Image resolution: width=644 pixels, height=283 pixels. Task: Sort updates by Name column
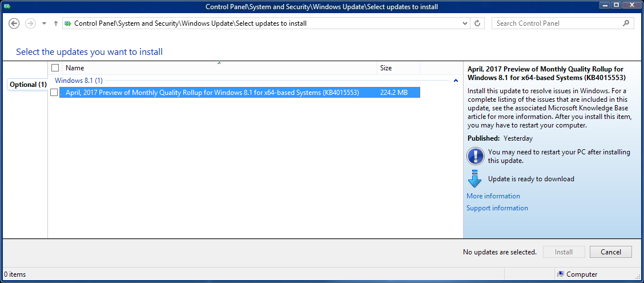(x=75, y=68)
